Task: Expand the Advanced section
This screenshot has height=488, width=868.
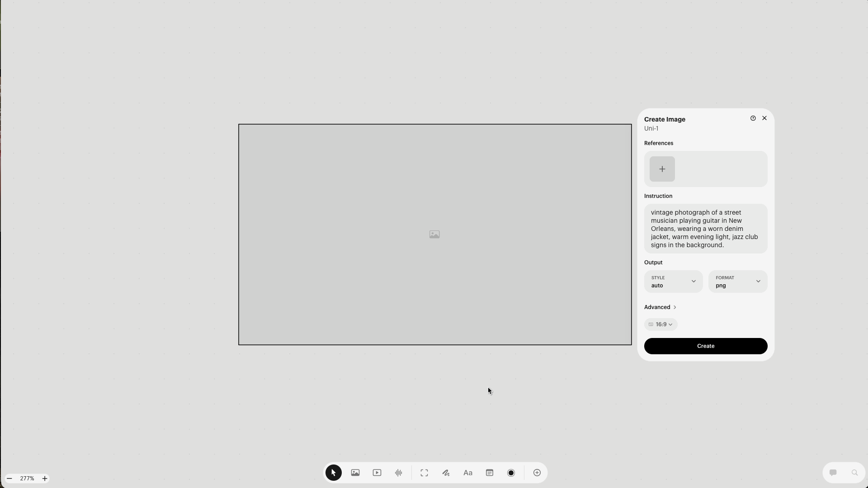Action: [660, 307]
